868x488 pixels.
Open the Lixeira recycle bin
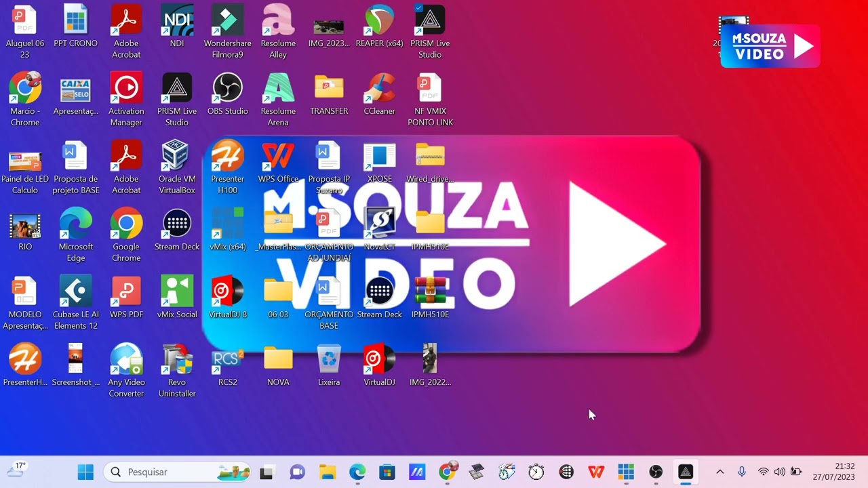click(x=329, y=365)
